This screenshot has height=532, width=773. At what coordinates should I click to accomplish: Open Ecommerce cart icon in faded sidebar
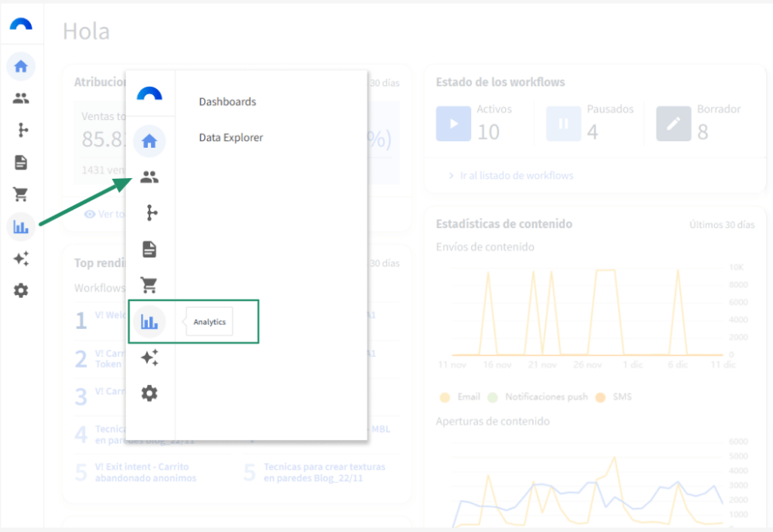click(x=20, y=194)
